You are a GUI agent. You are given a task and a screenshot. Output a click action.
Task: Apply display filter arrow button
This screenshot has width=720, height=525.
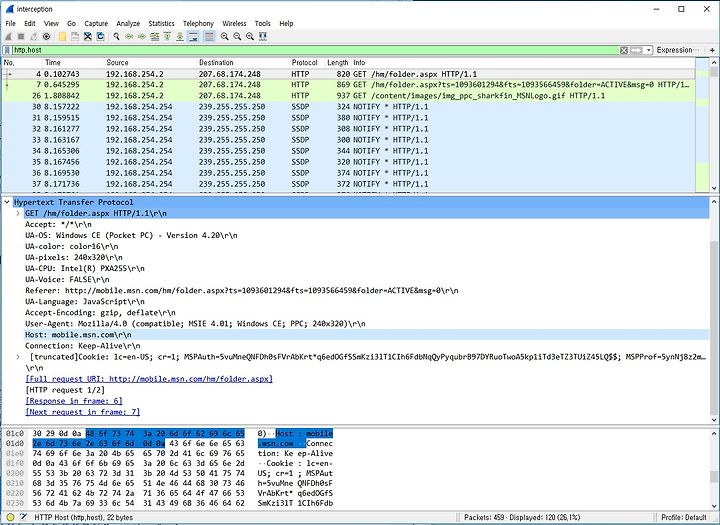[x=636, y=50]
